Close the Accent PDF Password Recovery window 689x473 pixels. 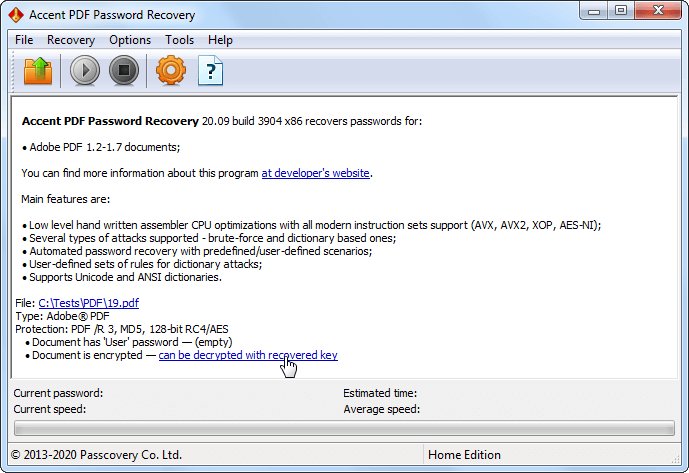pyautogui.click(x=658, y=11)
